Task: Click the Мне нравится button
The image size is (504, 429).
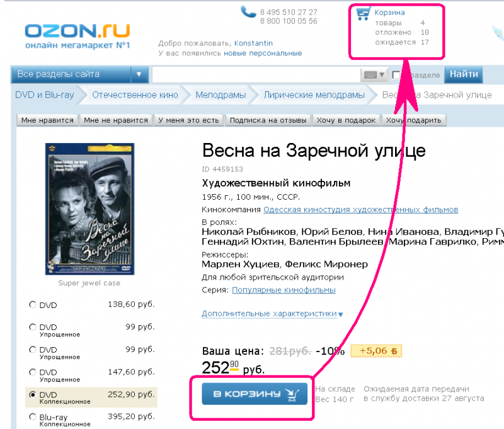Action: (47, 120)
